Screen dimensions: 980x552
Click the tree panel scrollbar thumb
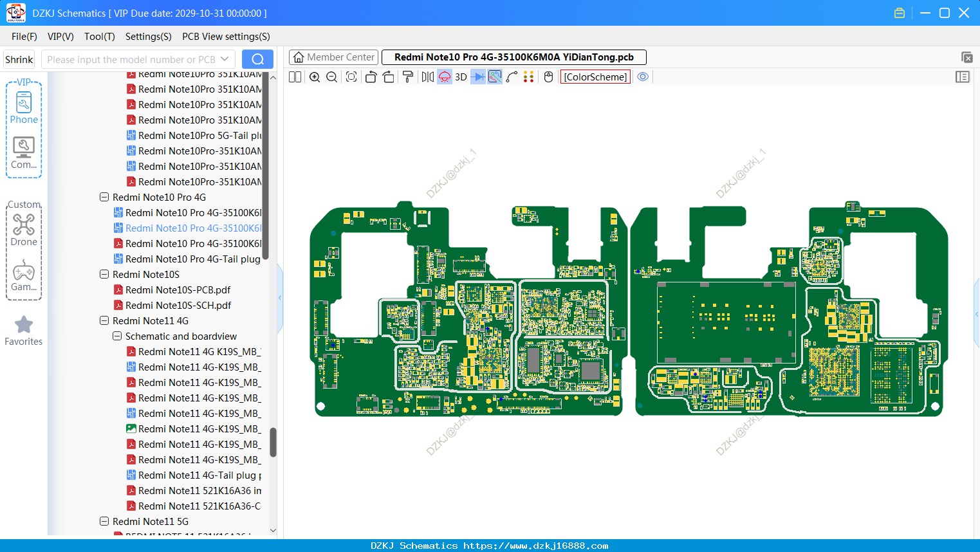(x=273, y=442)
